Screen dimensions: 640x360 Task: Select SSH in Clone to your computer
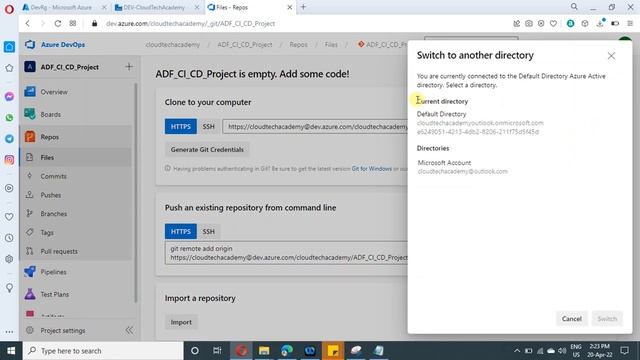pyautogui.click(x=208, y=127)
